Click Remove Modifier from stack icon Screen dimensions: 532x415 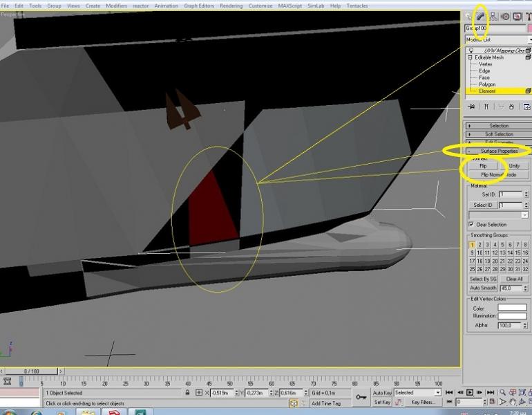pyautogui.click(x=511, y=107)
